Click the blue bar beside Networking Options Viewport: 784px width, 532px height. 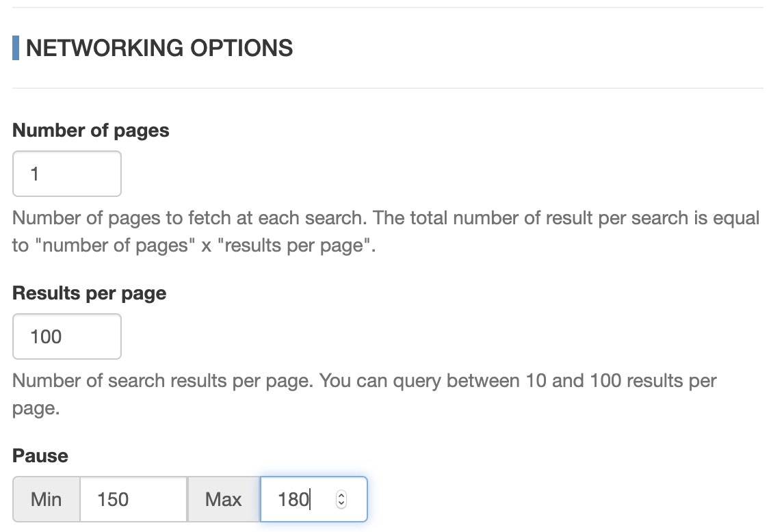tap(16, 48)
